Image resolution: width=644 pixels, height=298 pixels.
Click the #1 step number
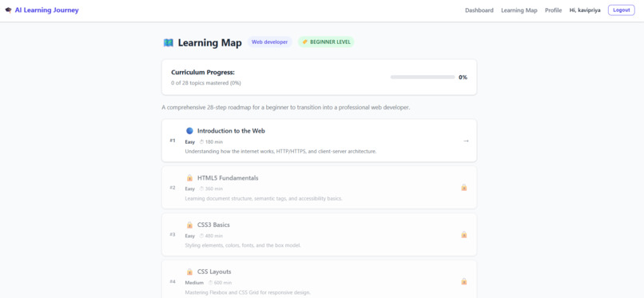tap(173, 141)
